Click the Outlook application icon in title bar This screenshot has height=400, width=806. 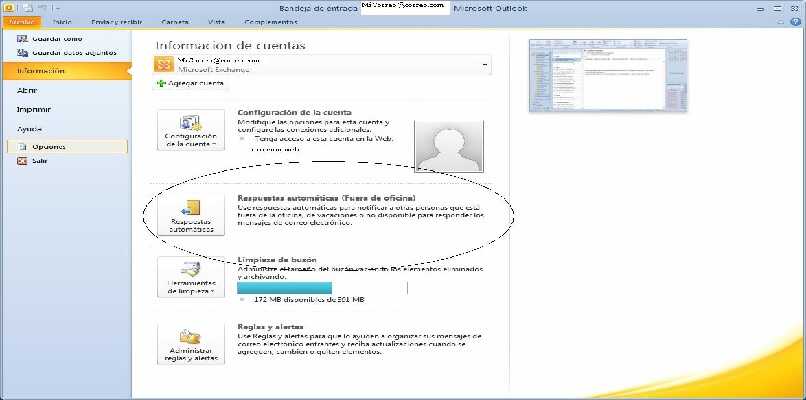click(8, 8)
